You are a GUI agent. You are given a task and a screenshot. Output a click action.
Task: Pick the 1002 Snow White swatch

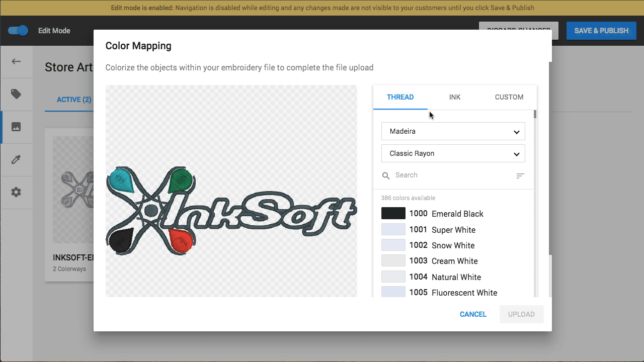click(x=393, y=245)
